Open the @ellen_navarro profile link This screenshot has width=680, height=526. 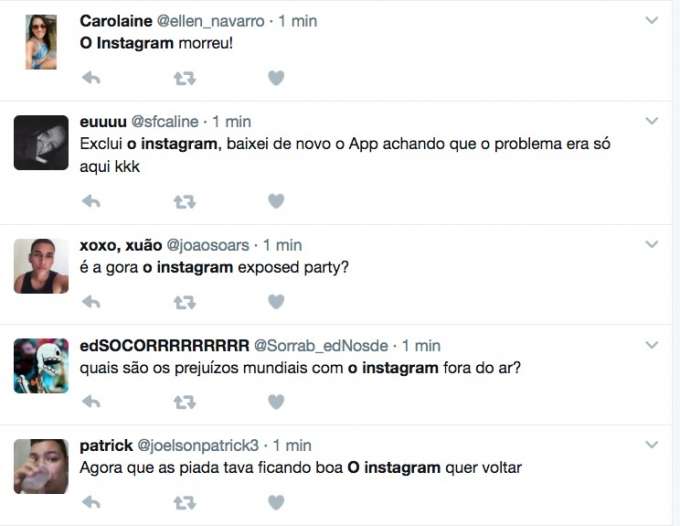(210, 21)
